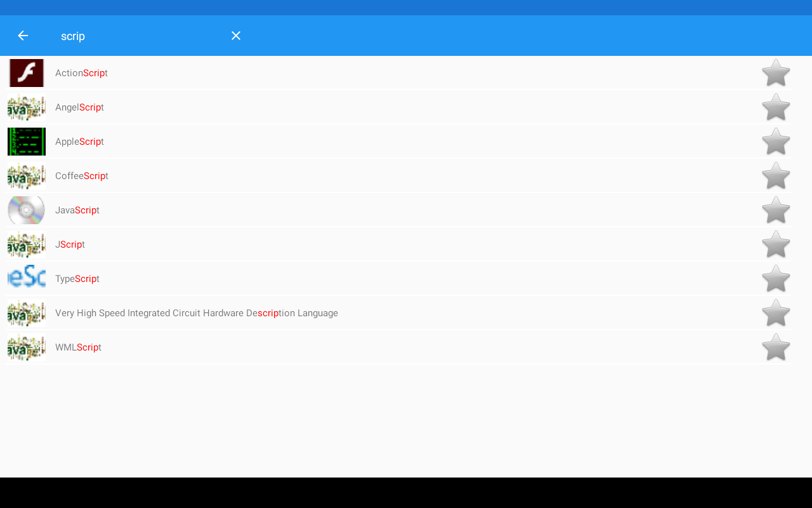Star the Very High Speed Integrated Circuit entry

[x=776, y=313]
